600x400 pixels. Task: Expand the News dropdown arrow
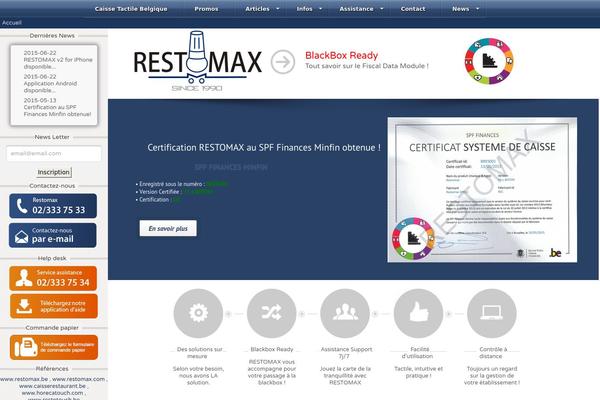pos(478,9)
